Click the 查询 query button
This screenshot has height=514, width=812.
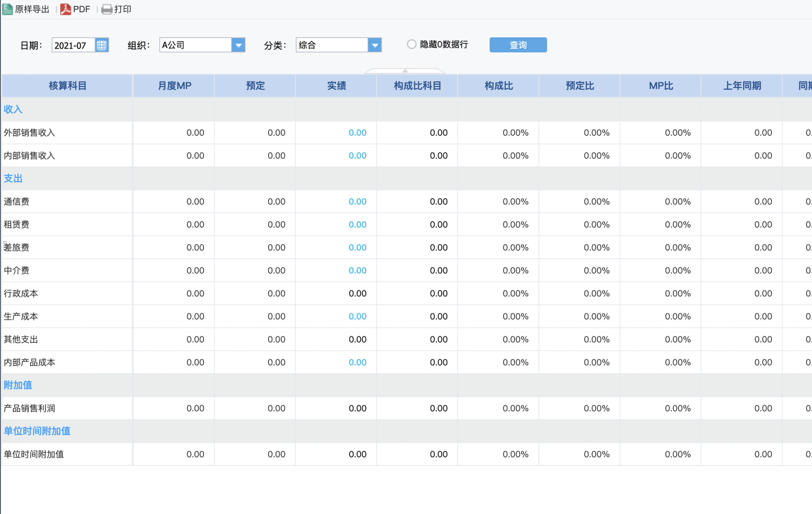click(x=518, y=45)
